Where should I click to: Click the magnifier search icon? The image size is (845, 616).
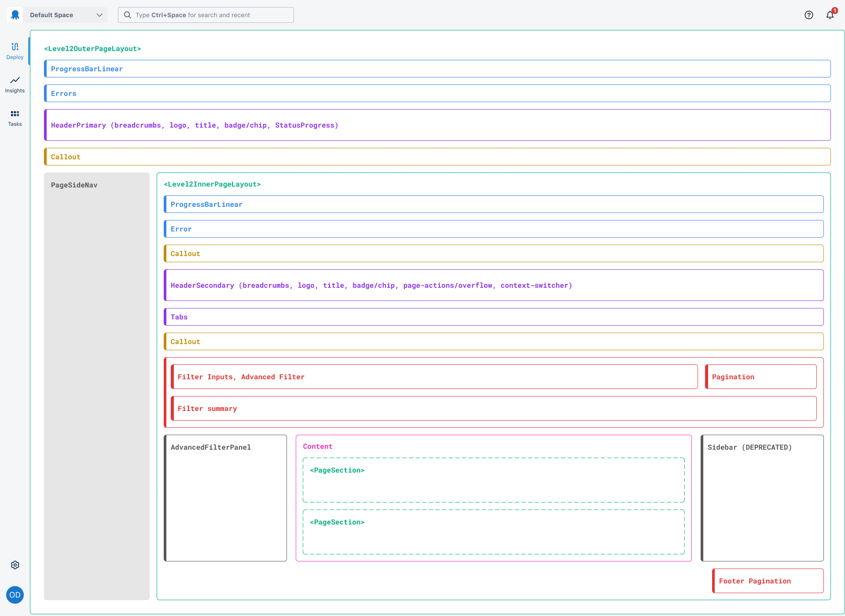click(x=128, y=15)
